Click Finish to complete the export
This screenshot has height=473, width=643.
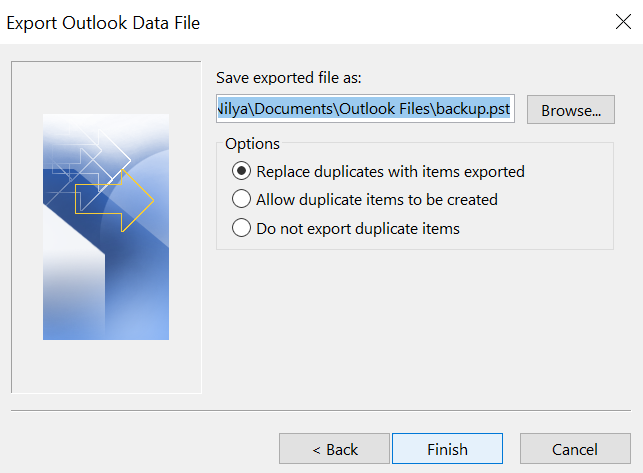pyautogui.click(x=447, y=449)
